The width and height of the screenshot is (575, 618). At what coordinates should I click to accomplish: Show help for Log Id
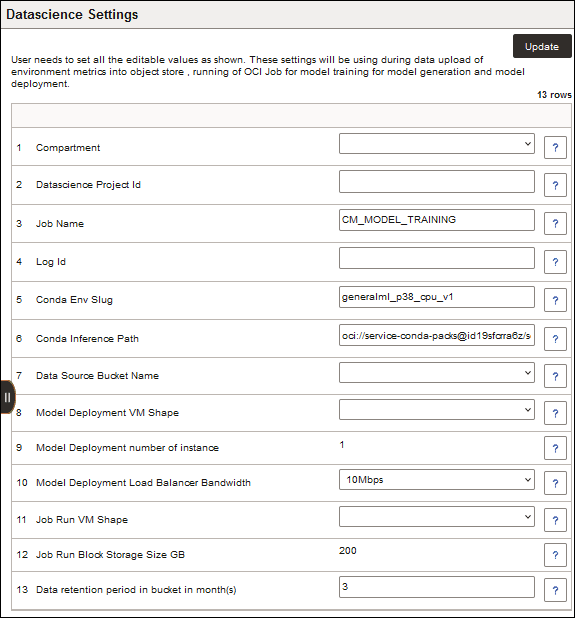555,262
